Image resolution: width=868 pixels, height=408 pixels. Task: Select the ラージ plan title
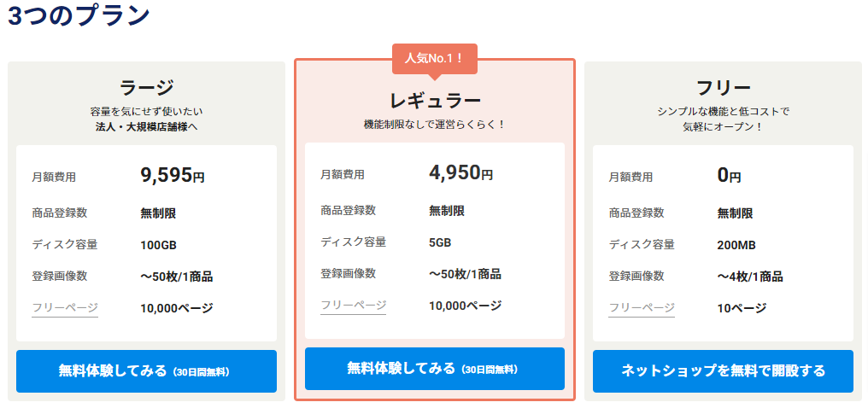point(146,87)
